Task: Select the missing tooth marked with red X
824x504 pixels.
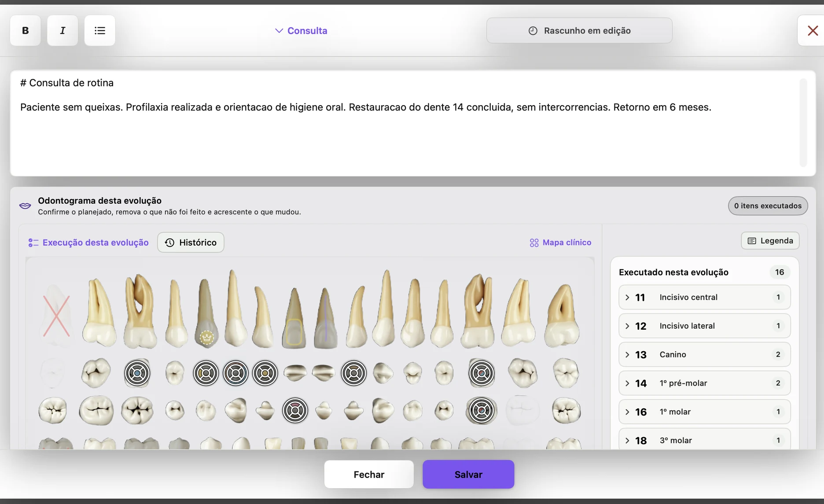Action: [56, 316]
